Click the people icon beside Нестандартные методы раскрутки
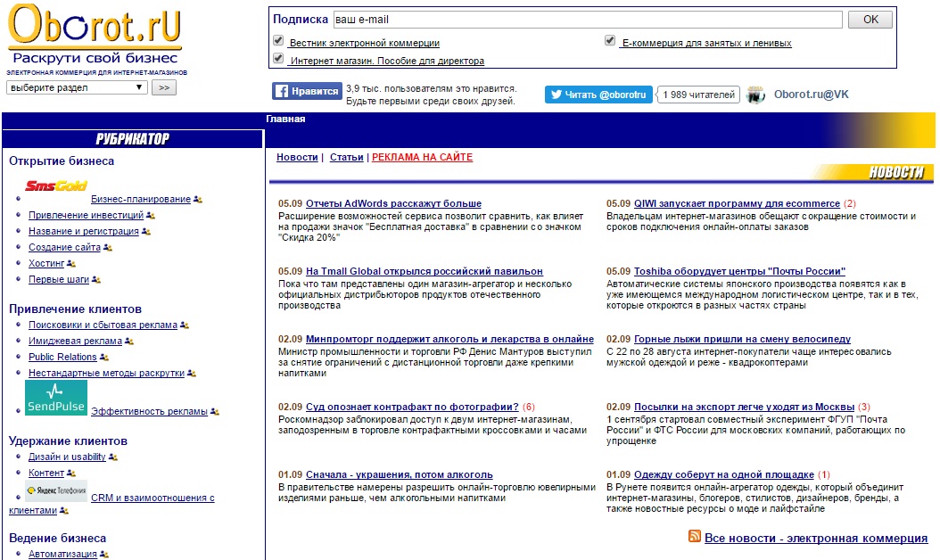This screenshot has height=560, width=940. coord(191,374)
